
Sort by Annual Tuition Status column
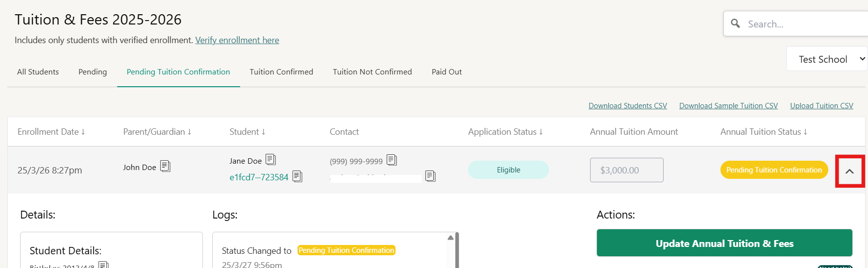(x=763, y=132)
